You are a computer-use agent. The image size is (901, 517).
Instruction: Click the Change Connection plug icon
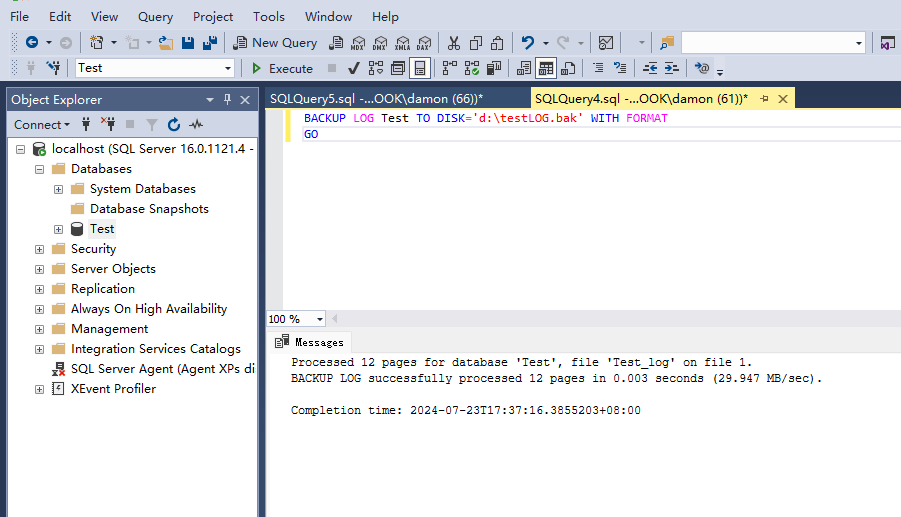click(x=53, y=68)
